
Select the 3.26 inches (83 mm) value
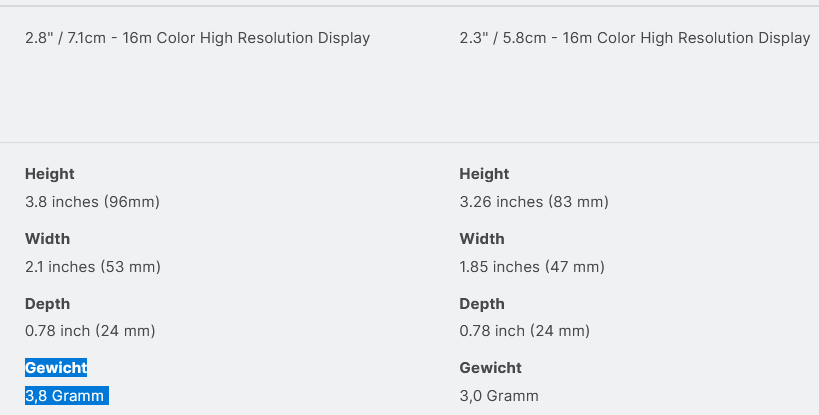click(533, 202)
